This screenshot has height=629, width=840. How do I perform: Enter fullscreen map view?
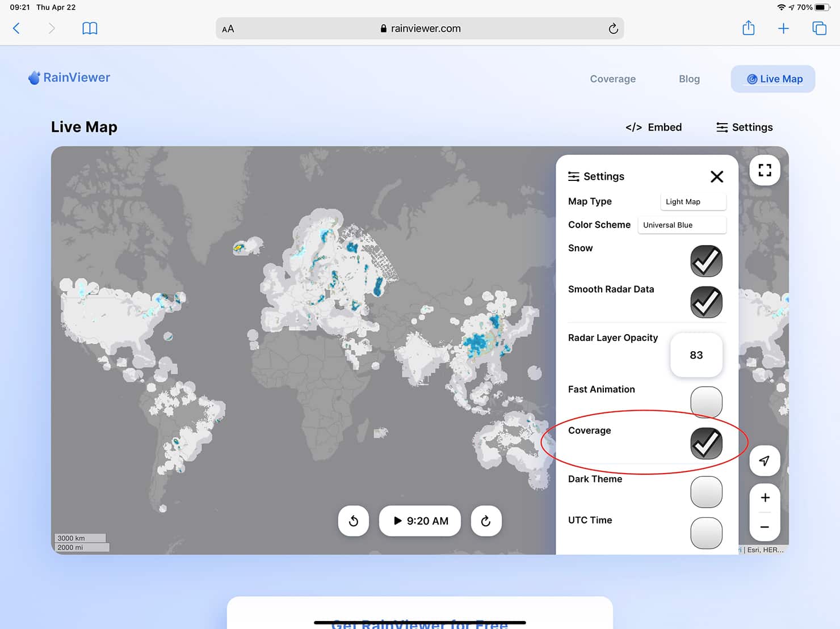pyautogui.click(x=765, y=170)
